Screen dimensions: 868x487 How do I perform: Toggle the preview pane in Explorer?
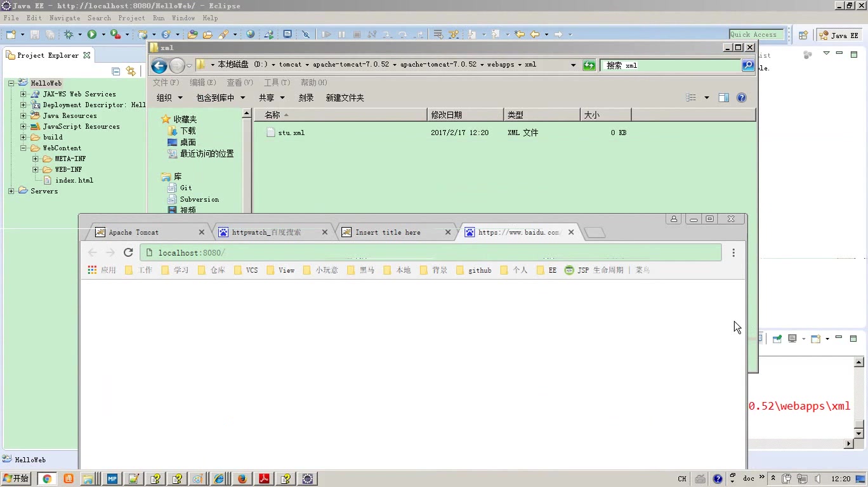tap(723, 97)
